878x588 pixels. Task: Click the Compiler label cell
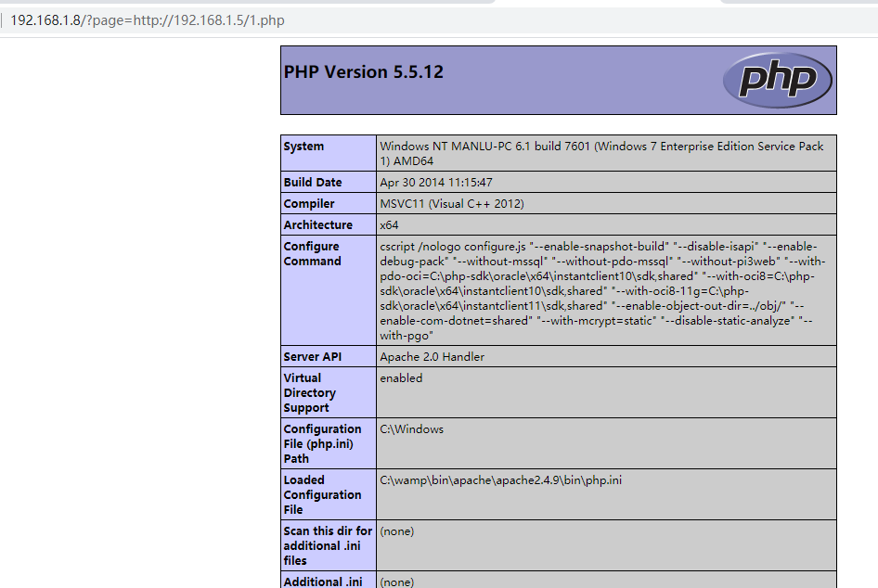pos(329,204)
